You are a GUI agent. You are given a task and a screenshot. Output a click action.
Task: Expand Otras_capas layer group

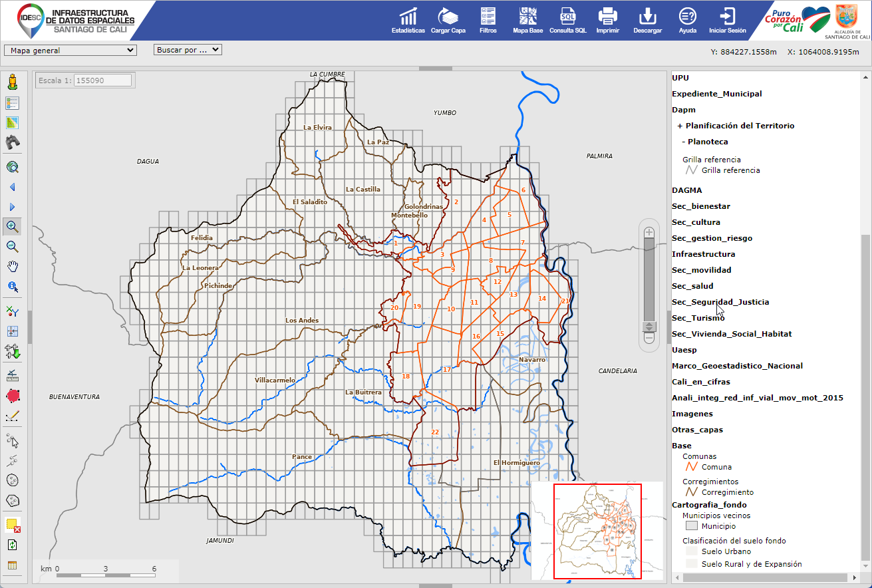[x=698, y=430]
